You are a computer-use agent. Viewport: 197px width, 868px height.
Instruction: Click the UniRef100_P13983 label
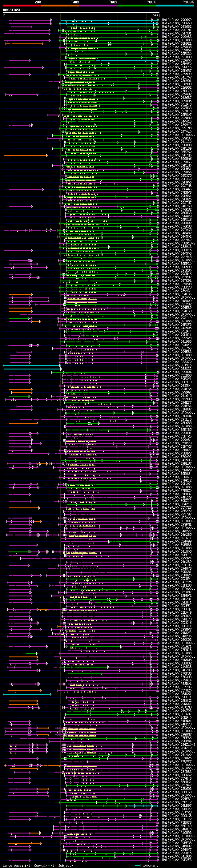[176, 399]
